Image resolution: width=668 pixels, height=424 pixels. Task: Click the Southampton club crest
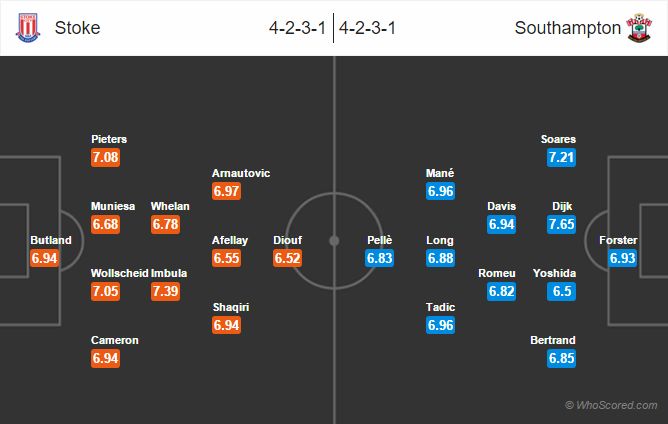[637, 28]
